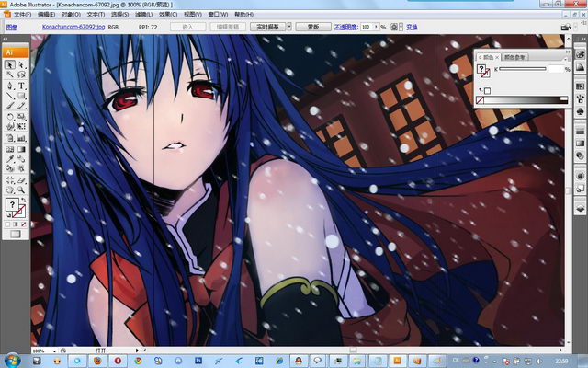Open the Gradient panel icon in dock
The width and height of the screenshot is (588, 368).
point(580,144)
